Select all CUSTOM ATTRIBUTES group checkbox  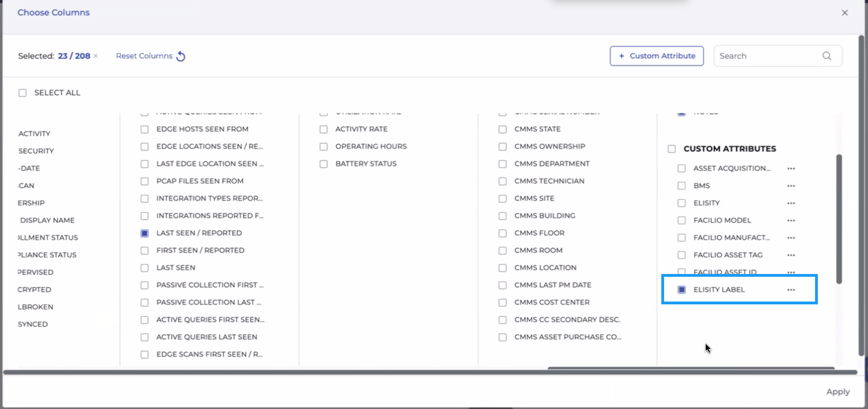(x=671, y=149)
